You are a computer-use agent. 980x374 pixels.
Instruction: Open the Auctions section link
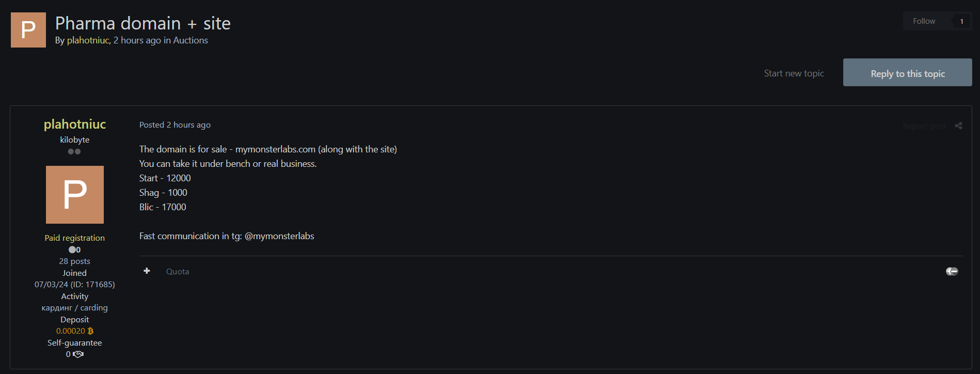pos(191,40)
